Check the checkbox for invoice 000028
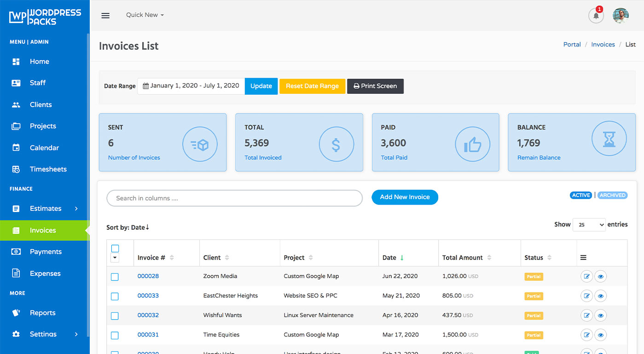The height and width of the screenshot is (354, 644). click(115, 276)
